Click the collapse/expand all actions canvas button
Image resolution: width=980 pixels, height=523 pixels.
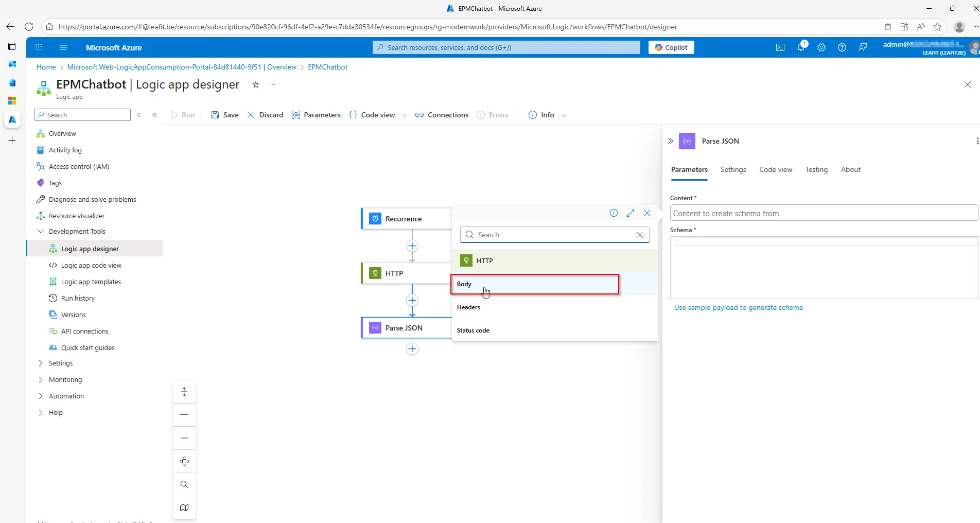coord(184,392)
